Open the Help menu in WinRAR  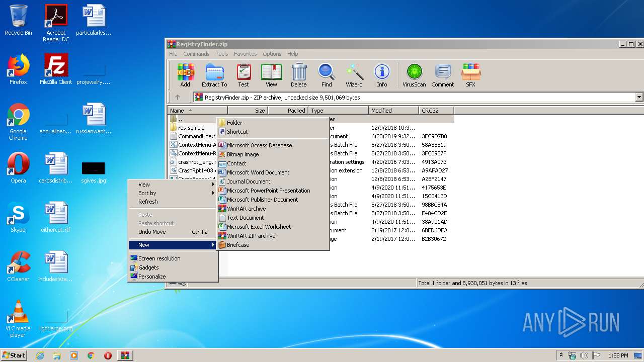point(293,54)
